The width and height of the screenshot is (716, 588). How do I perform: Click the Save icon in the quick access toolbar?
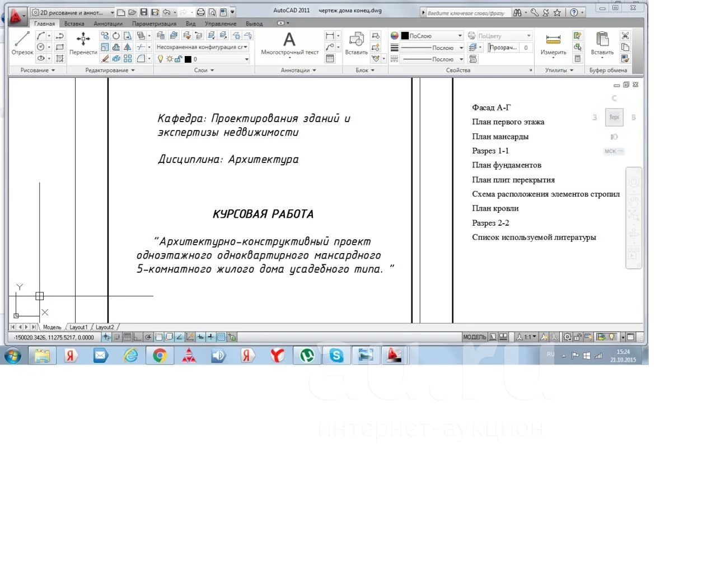click(x=144, y=12)
